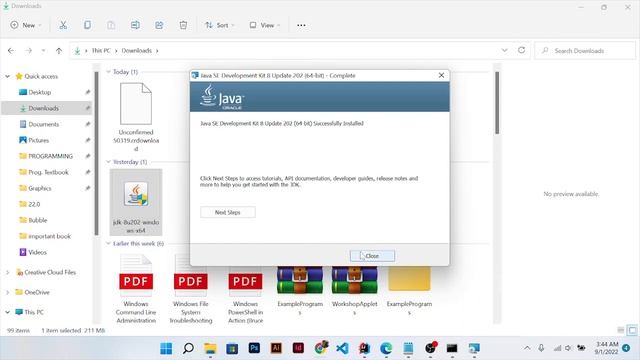Collapse the This PC node
This screenshot has height=360, width=640.
point(7,312)
